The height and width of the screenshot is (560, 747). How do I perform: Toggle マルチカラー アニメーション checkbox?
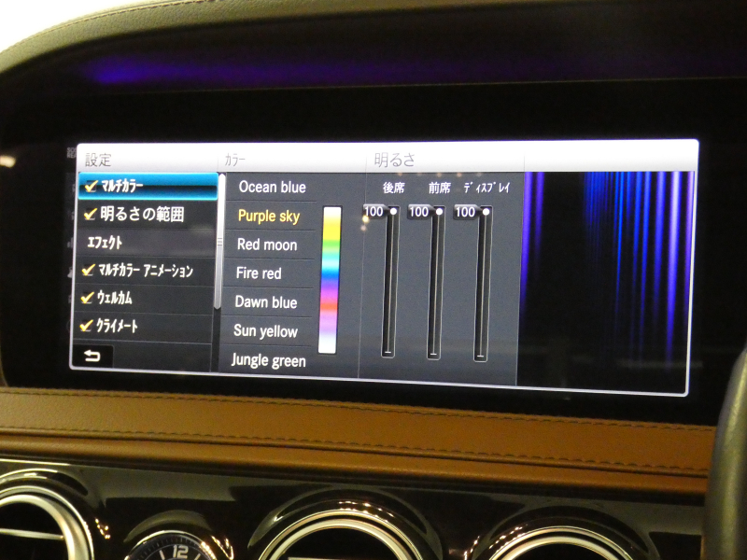(x=88, y=271)
